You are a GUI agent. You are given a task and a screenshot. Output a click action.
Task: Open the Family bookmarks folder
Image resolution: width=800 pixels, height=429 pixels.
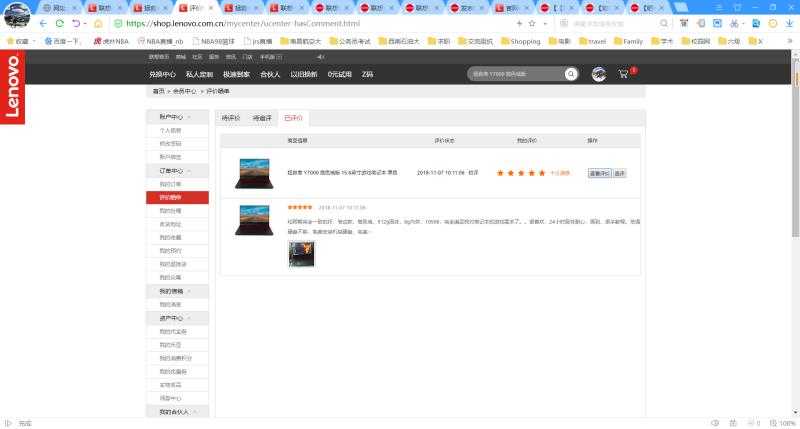tap(628, 41)
